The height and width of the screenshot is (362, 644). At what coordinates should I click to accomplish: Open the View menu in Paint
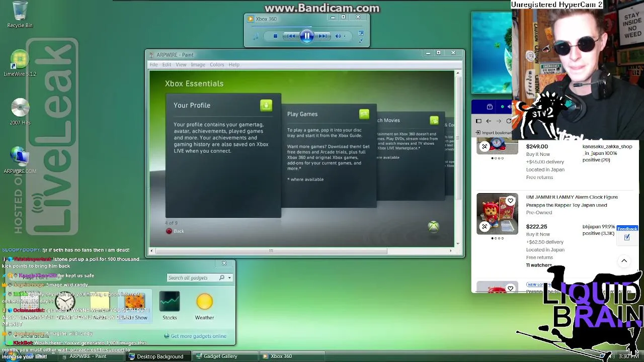(181, 64)
